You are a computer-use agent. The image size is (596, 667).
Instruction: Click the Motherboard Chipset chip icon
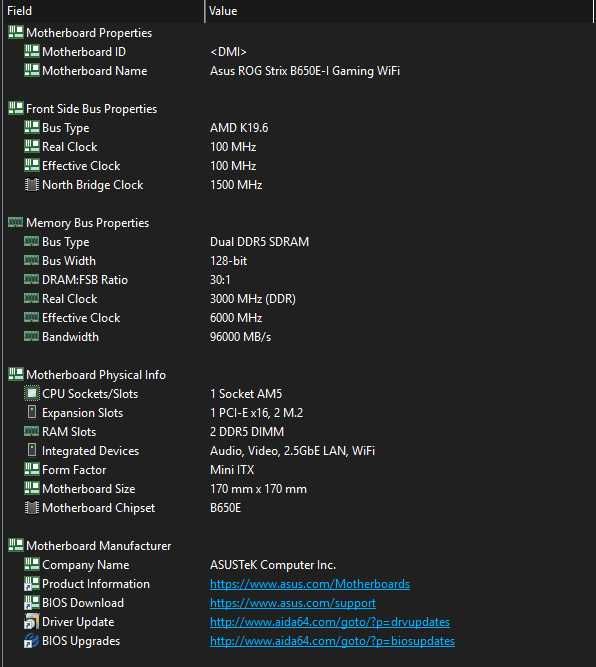31,507
